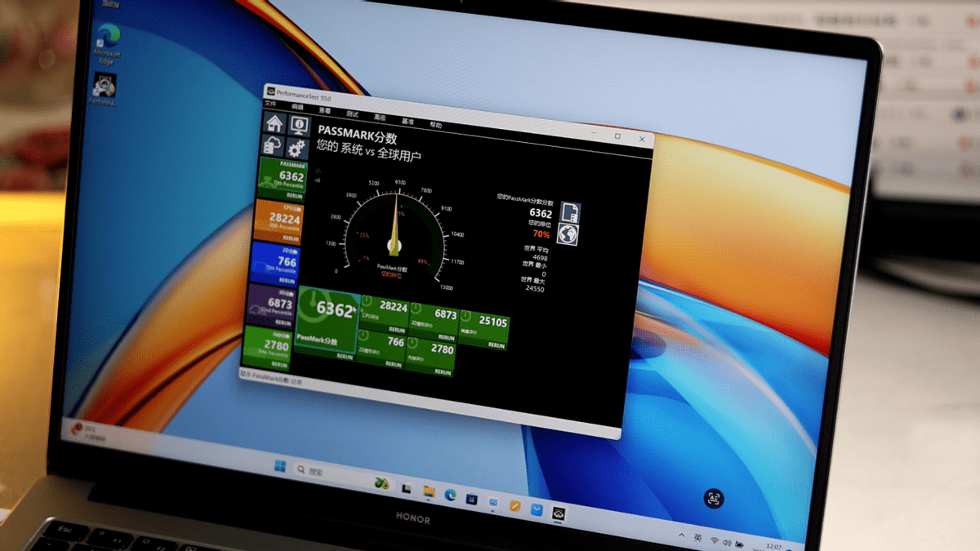Open the 编辑 menu
980x551 pixels.
click(x=297, y=107)
